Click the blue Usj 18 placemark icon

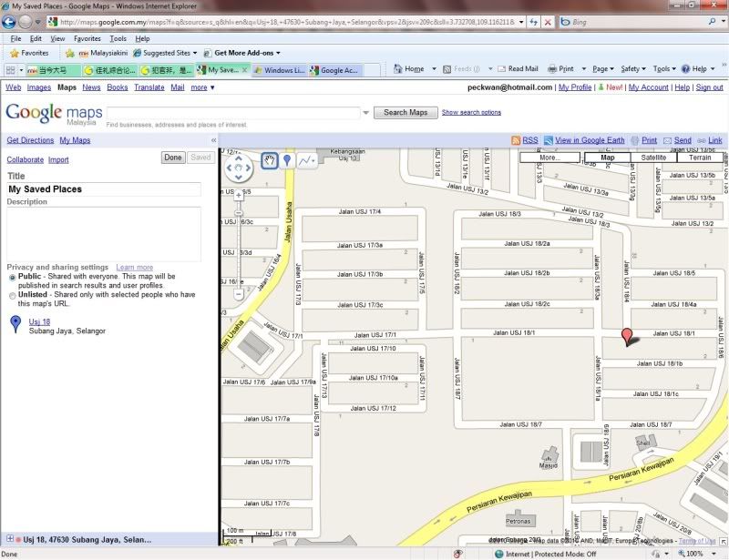[15, 324]
